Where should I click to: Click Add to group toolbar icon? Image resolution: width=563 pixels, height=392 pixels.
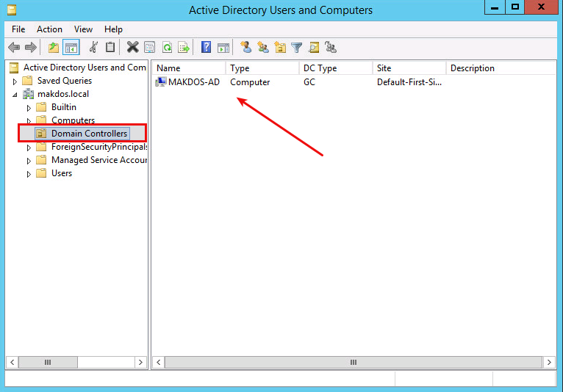[331, 47]
